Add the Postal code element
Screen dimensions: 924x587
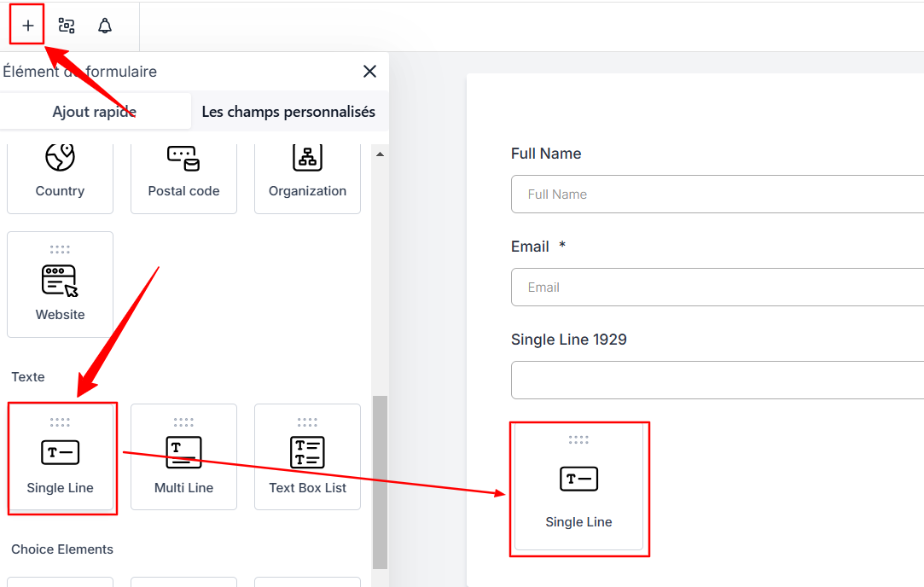pyautogui.click(x=183, y=175)
